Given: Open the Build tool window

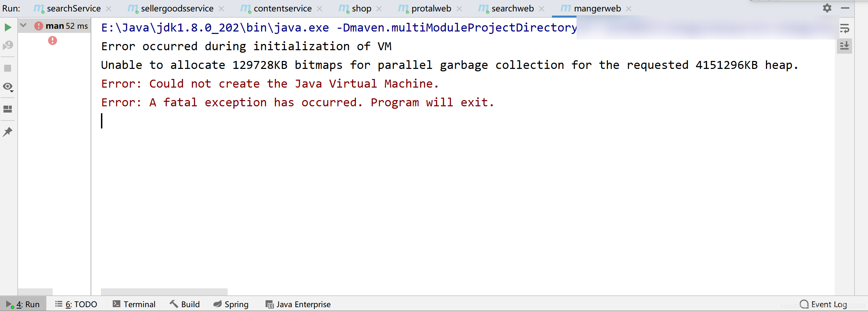Looking at the screenshot, I should pos(185,304).
